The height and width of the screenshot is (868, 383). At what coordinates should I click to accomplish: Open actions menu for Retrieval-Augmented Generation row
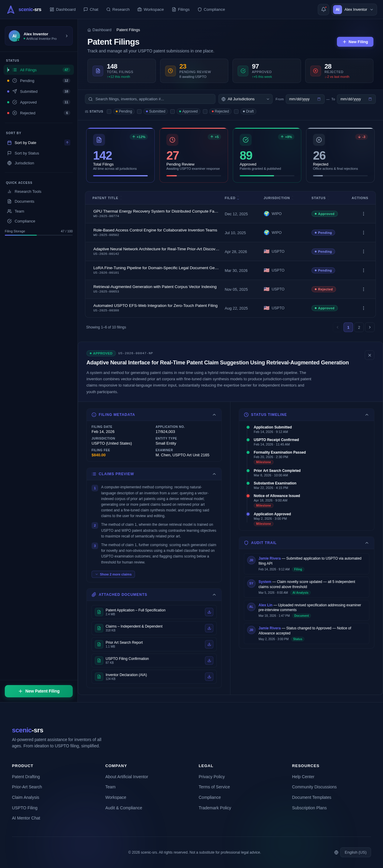[363, 289]
